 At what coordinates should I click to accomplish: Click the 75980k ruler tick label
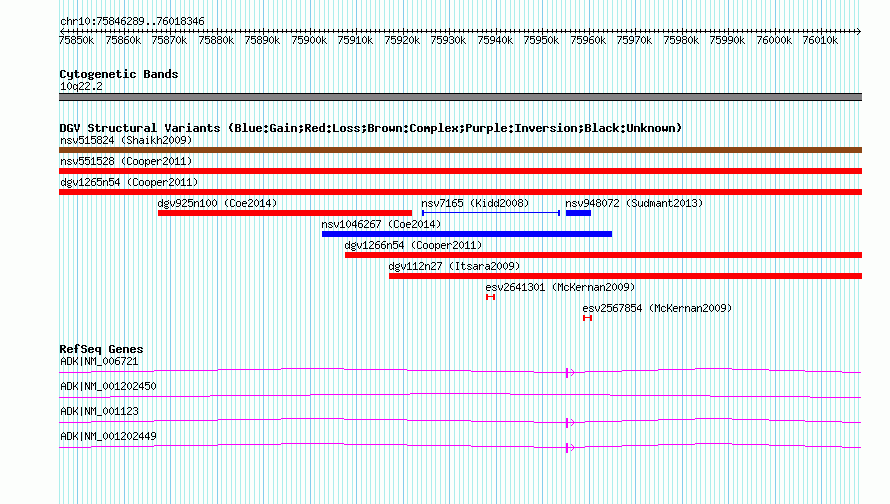tap(681, 40)
